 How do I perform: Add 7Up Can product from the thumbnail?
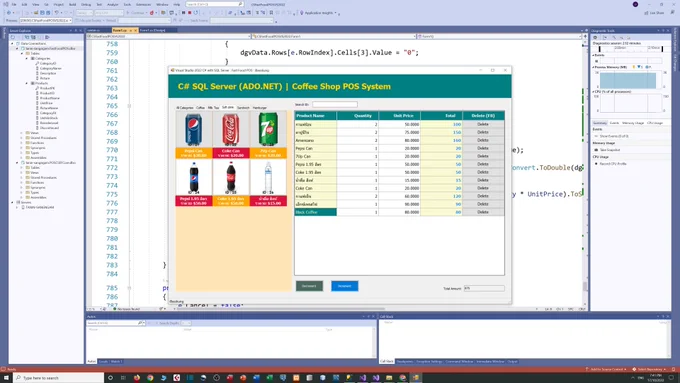coord(268,134)
